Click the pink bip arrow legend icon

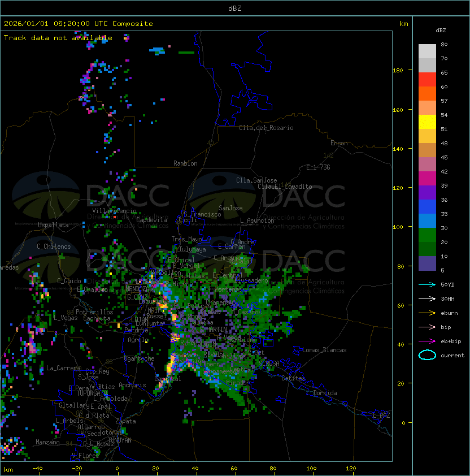tap(427, 327)
